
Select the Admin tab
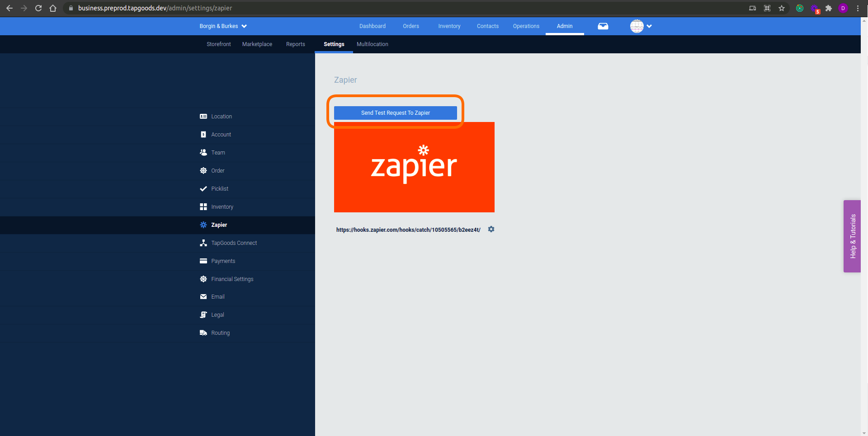coord(565,26)
